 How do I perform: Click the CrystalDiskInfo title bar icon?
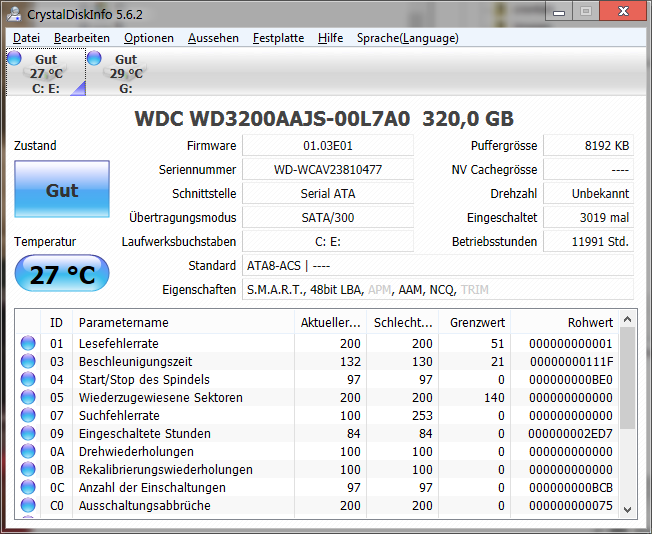[14, 14]
